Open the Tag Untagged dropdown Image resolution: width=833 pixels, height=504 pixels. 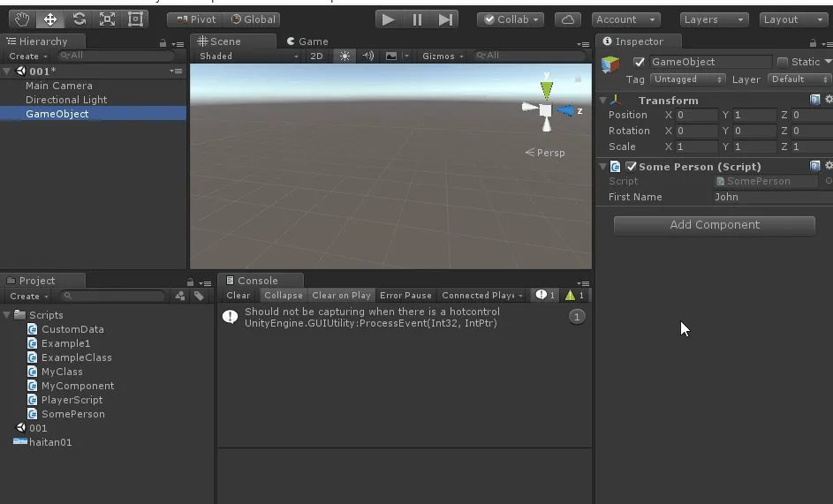[x=687, y=79]
